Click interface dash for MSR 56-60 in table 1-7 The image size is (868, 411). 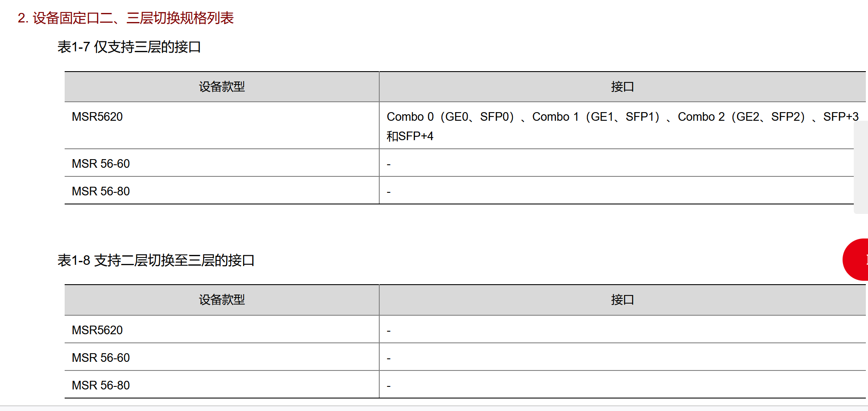click(x=389, y=164)
